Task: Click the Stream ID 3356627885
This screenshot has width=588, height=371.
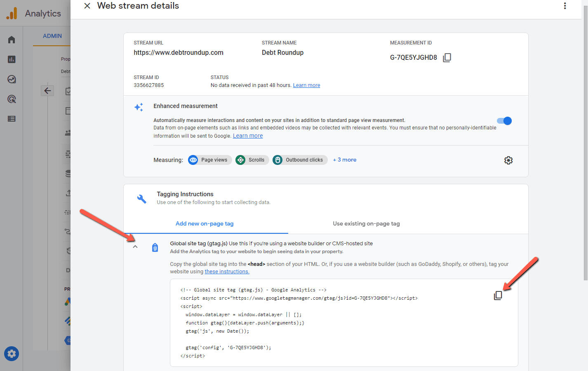Action: point(149,85)
